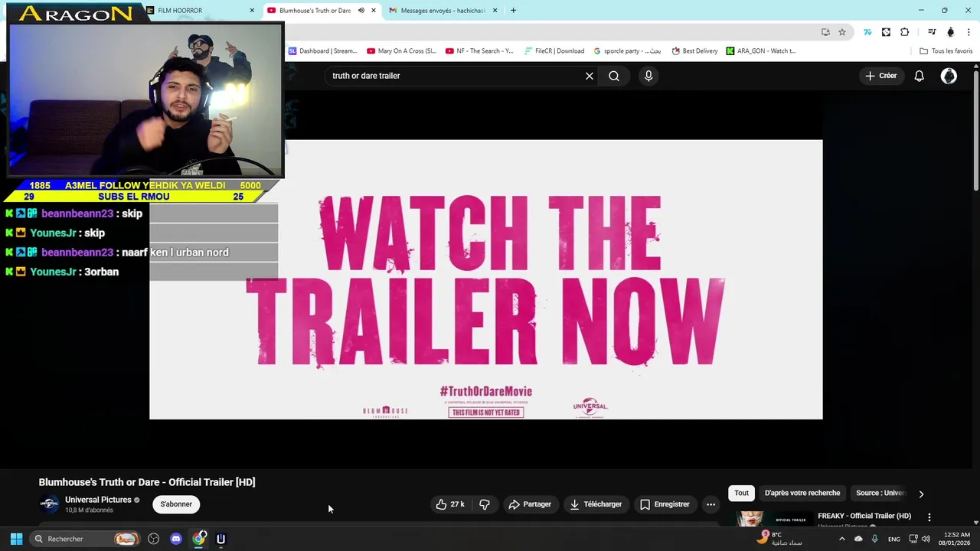
Task: Show hidden system tray icons chevron
Action: coord(842,539)
